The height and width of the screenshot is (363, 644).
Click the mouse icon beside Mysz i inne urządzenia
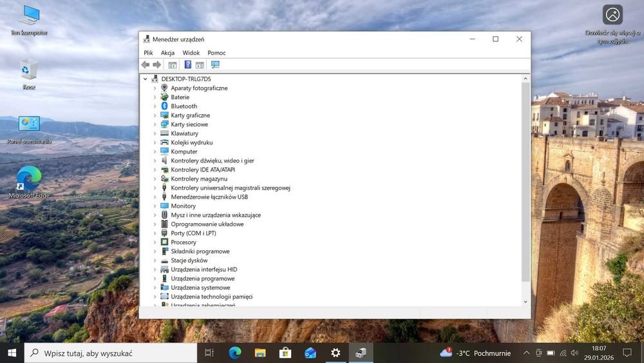coord(164,215)
